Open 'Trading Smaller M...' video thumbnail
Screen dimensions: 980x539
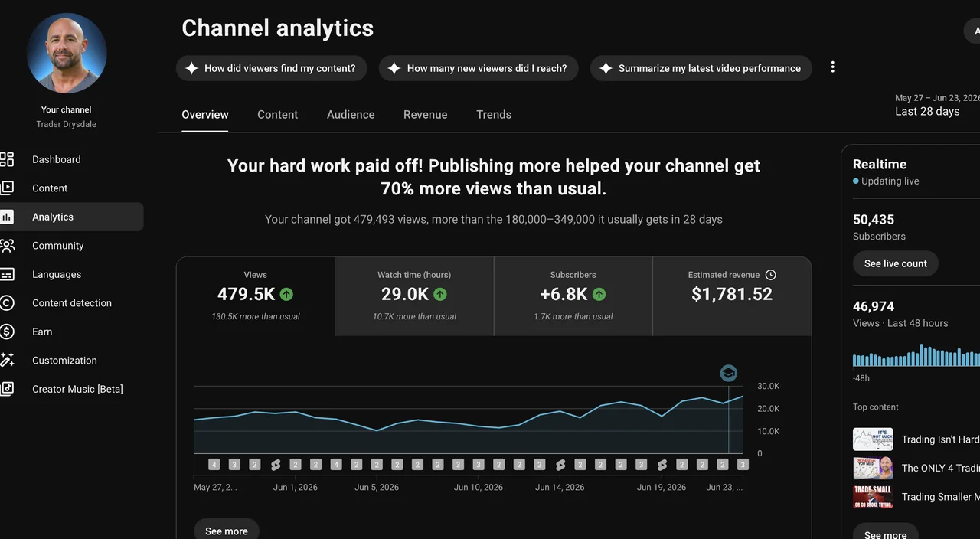pyautogui.click(x=874, y=497)
